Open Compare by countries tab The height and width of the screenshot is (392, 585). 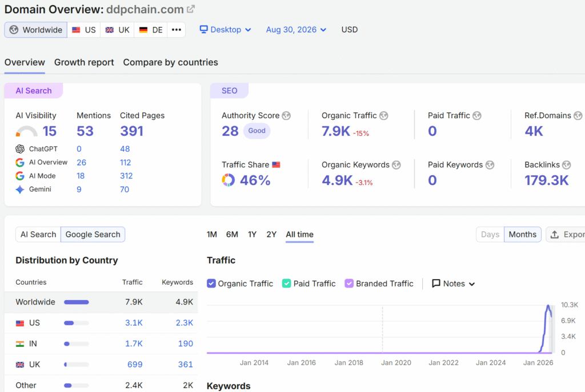[170, 62]
